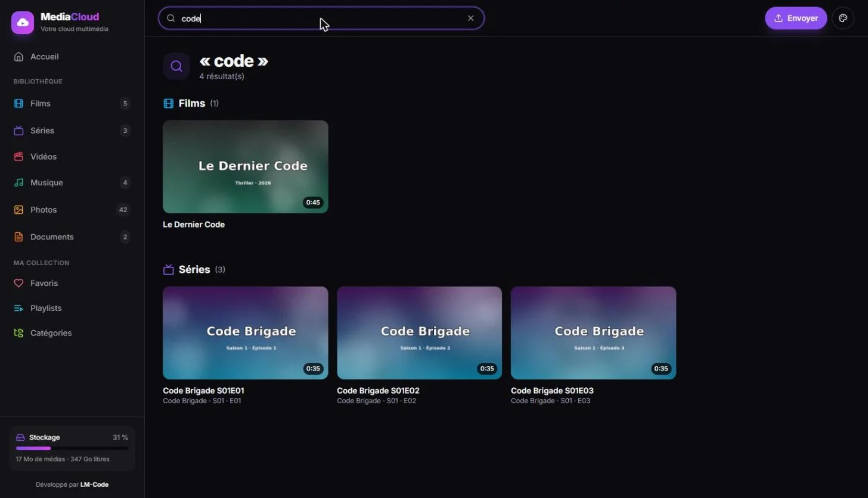The height and width of the screenshot is (498, 868).
Task: Click the Documents file icon
Action: pos(18,237)
